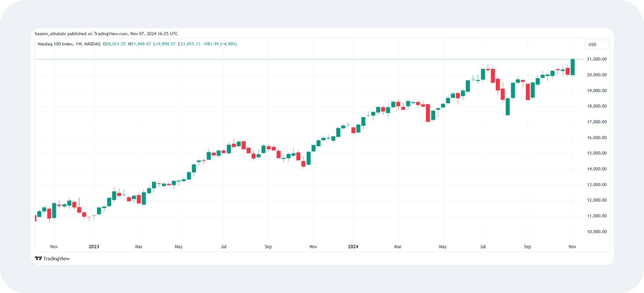Click the 17,000.00 price axis label
The height and width of the screenshot is (293, 644).
pyautogui.click(x=597, y=122)
